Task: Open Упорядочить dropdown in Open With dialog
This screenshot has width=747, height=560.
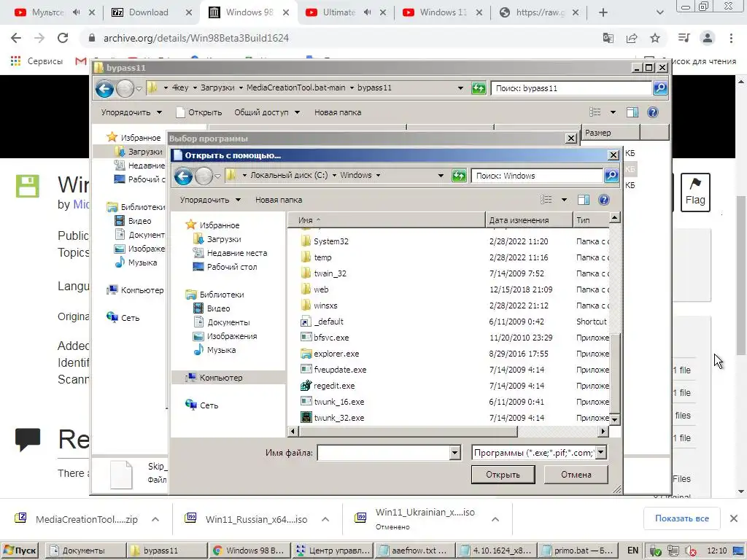Action: (x=210, y=200)
